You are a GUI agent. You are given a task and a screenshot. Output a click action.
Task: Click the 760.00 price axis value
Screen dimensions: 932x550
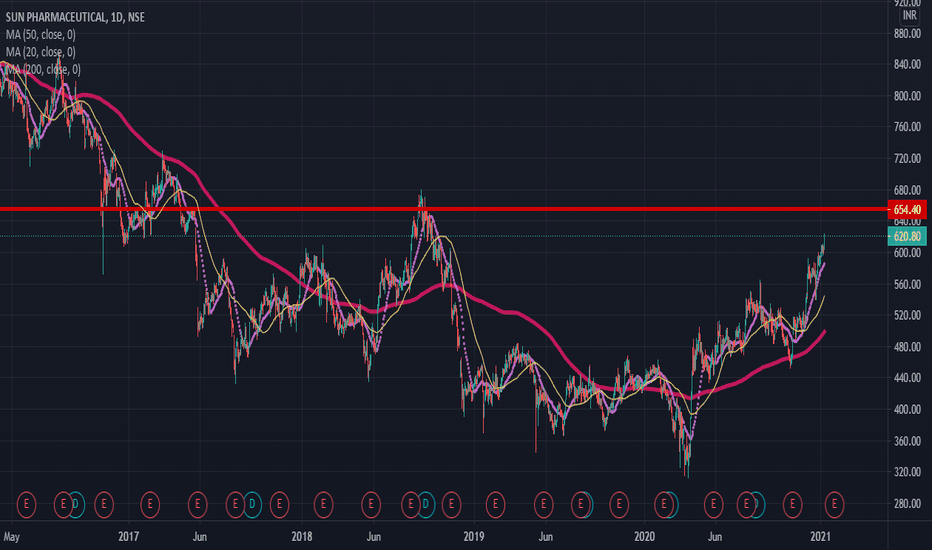[907, 127]
